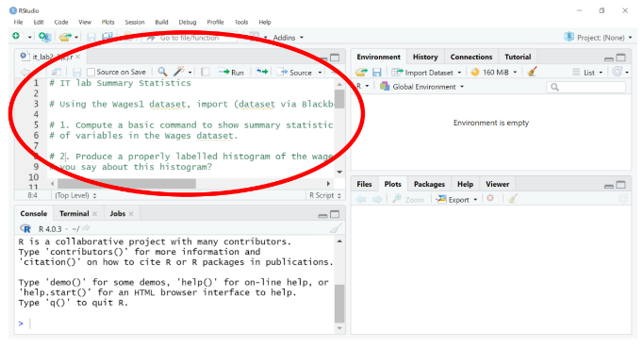Image resolution: width=644 pixels, height=347 pixels.
Task: Click the Go to file/function field
Action: pyautogui.click(x=190, y=38)
